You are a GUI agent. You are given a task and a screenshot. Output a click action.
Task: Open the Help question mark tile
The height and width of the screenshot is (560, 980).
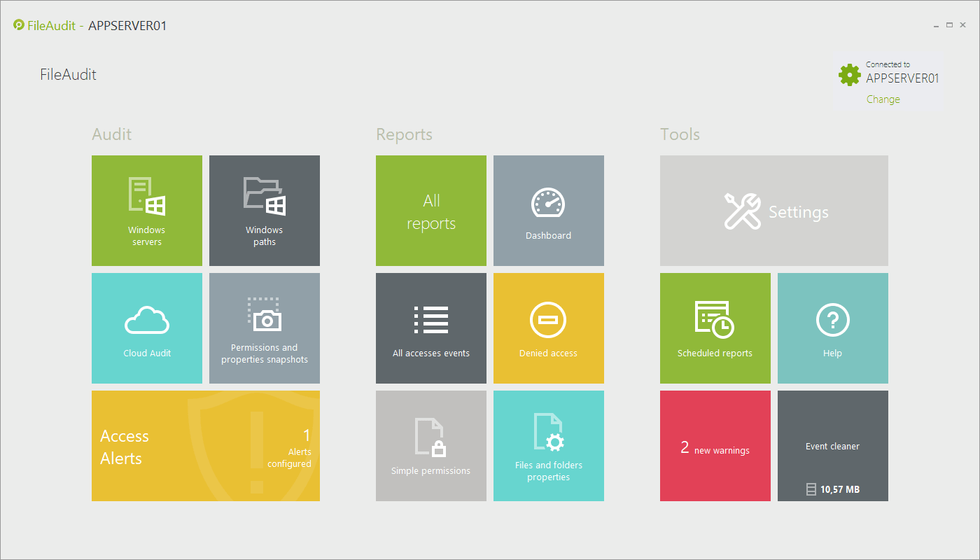833,328
